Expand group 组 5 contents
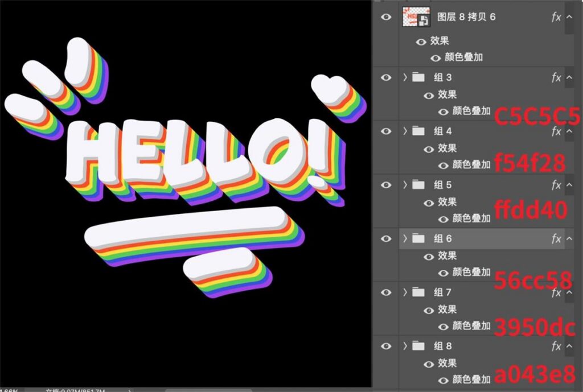The height and width of the screenshot is (392, 583). [405, 185]
